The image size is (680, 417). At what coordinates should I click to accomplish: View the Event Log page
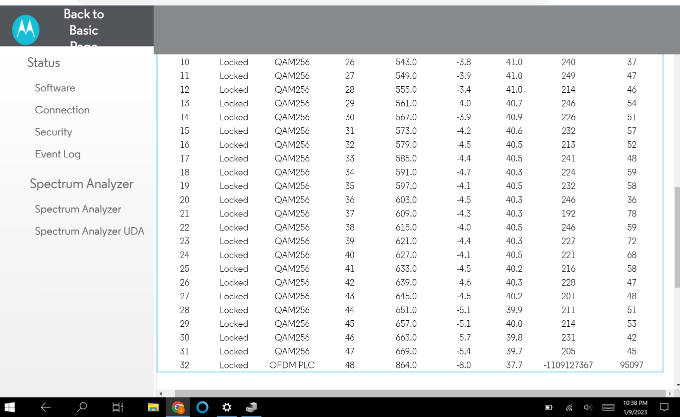pos(58,154)
